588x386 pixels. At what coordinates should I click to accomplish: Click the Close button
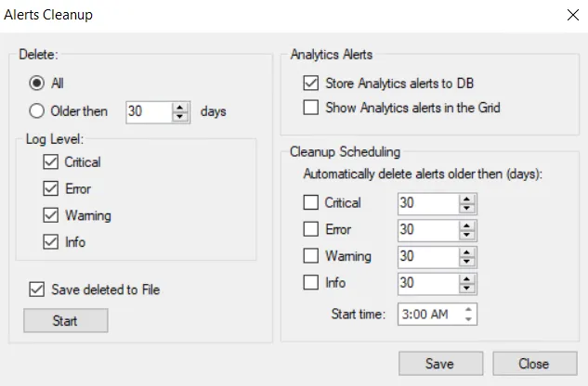535,363
